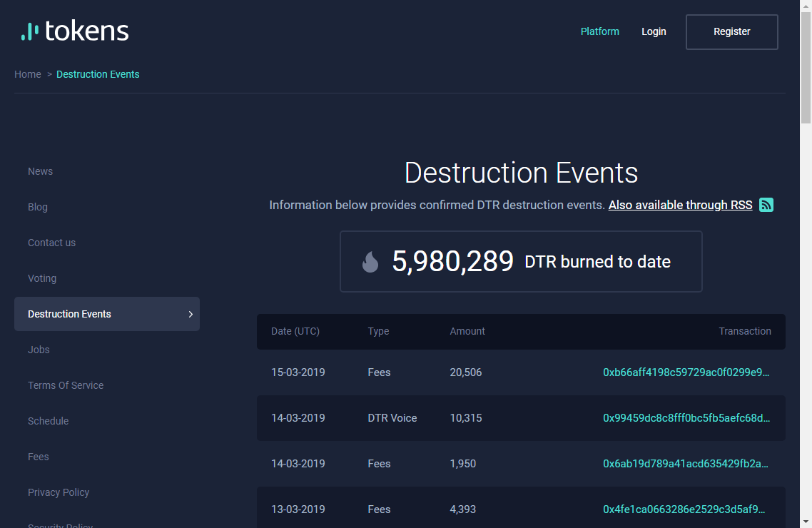
Task: Select the 15-03-2019 date cell
Action: (298, 372)
